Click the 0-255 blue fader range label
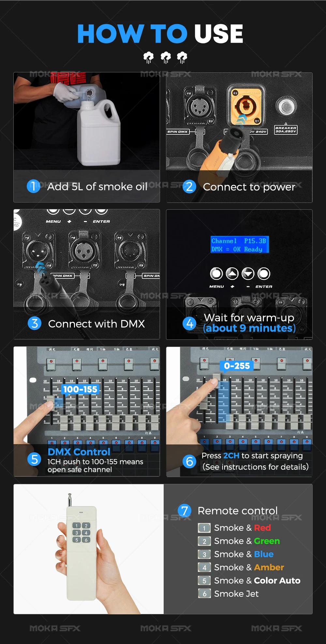 coord(237,366)
